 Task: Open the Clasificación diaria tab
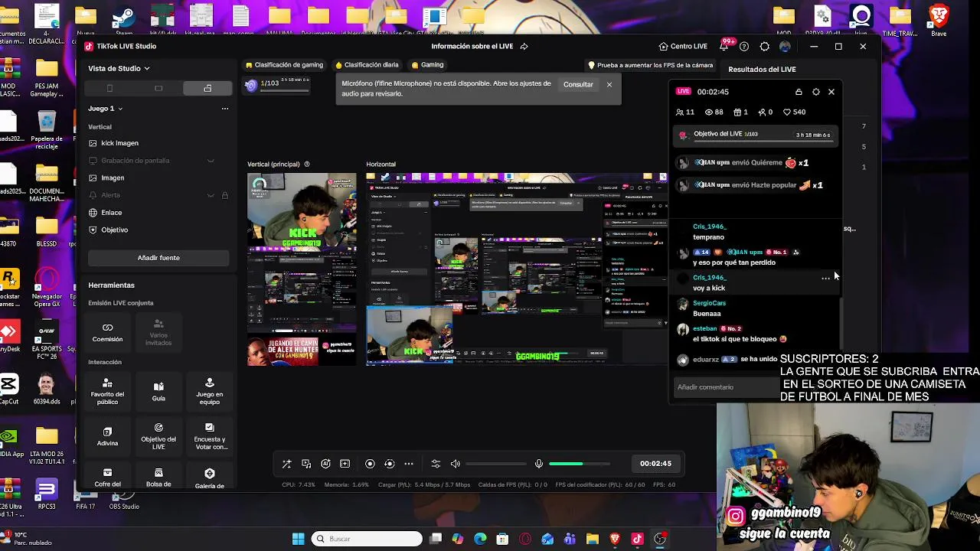pyautogui.click(x=366, y=65)
